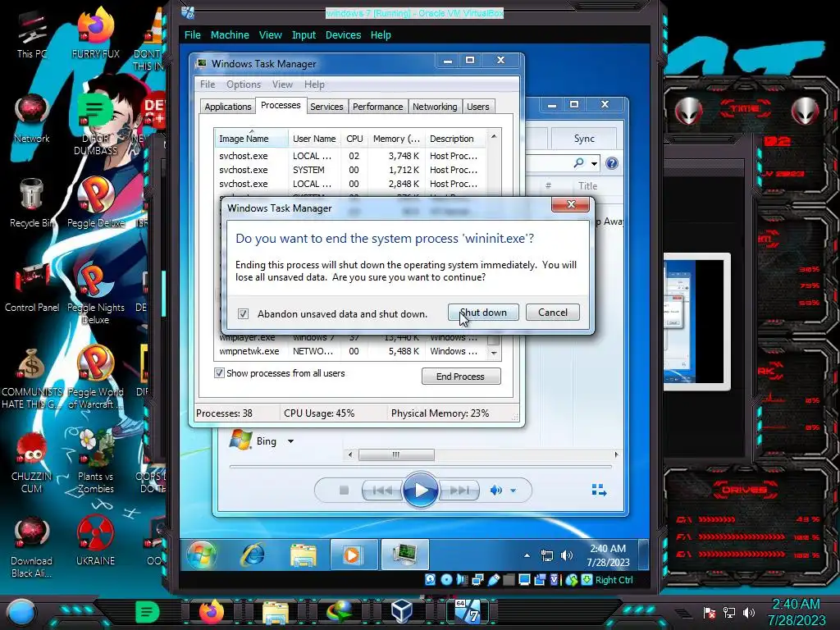Open Task Manager Options menu
This screenshot has width=840, height=630.
(243, 84)
